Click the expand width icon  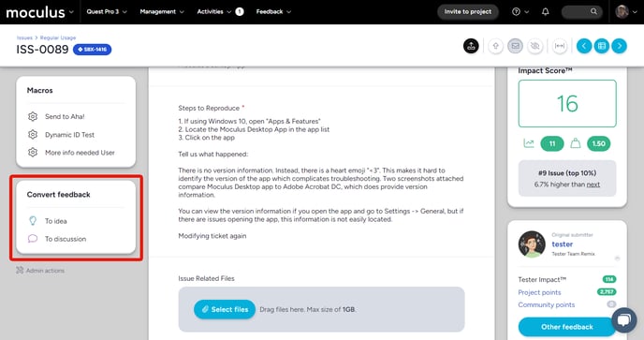(560, 46)
